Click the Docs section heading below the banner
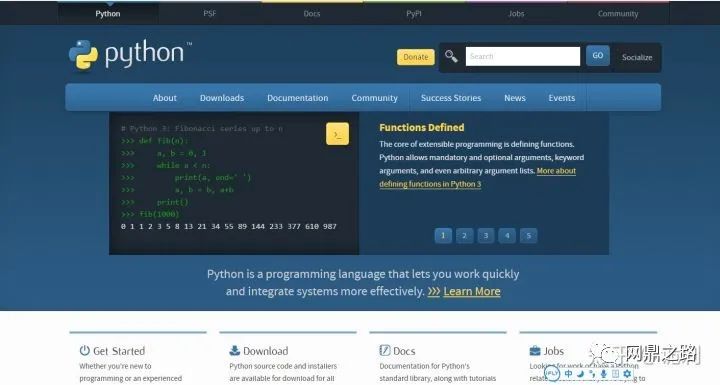The height and width of the screenshot is (385, 720). [404, 351]
